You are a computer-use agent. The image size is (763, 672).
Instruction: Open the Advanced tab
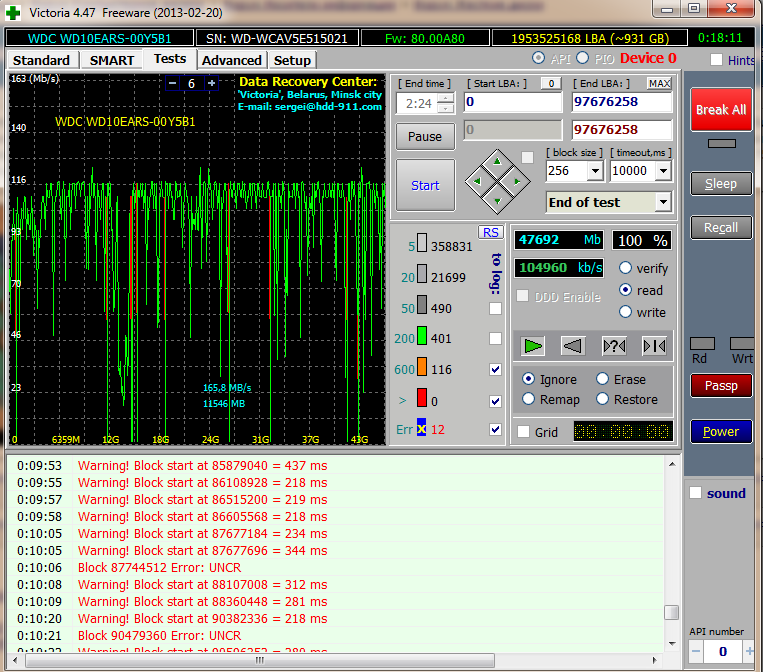231,60
